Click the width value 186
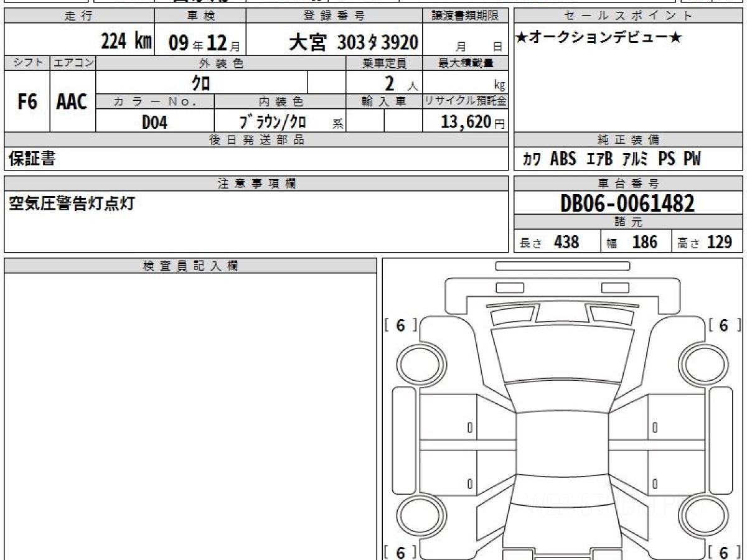747x560 pixels. [x=644, y=242]
